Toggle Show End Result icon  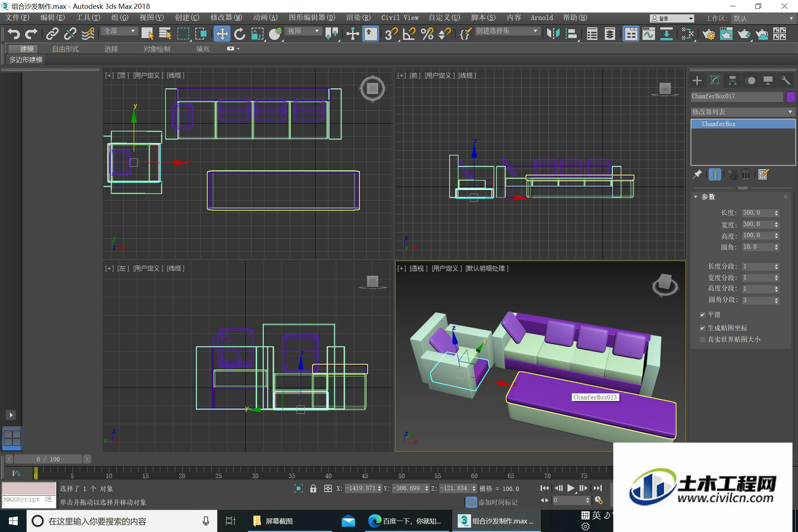tap(715, 174)
